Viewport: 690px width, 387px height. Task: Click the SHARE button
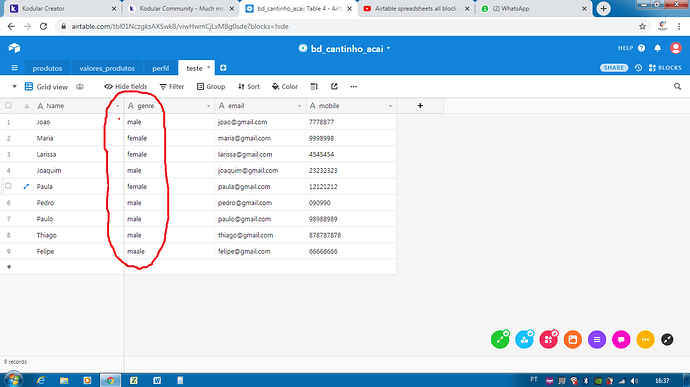(x=613, y=68)
